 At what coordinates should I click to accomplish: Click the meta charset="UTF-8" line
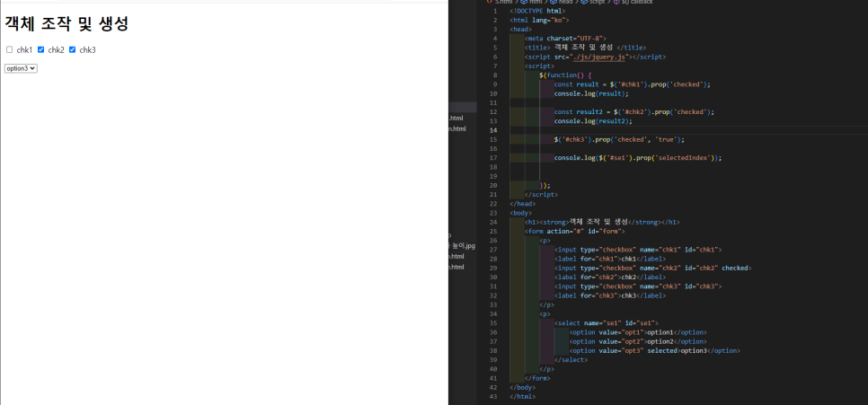click(x=566, y=39)
